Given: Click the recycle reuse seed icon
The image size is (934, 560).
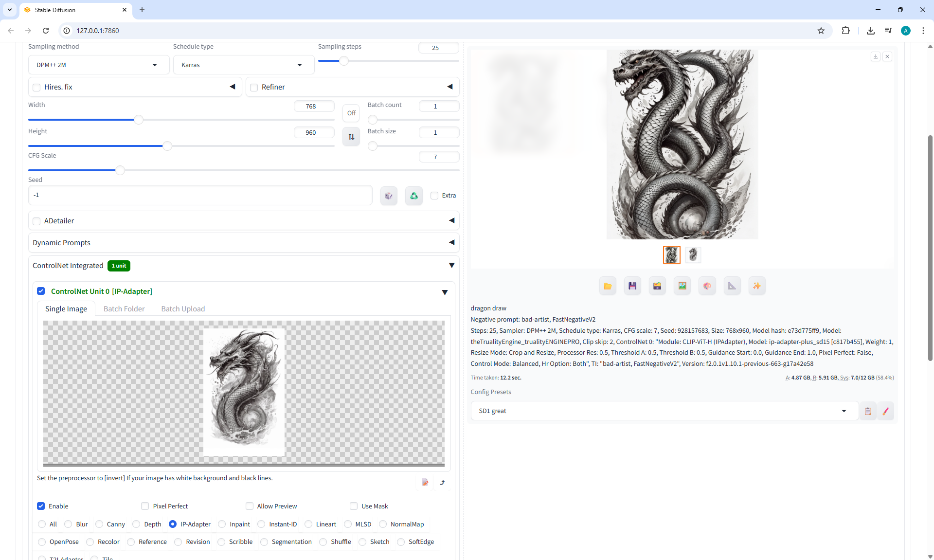Looking at the screenshot, I should click(413, 196).
